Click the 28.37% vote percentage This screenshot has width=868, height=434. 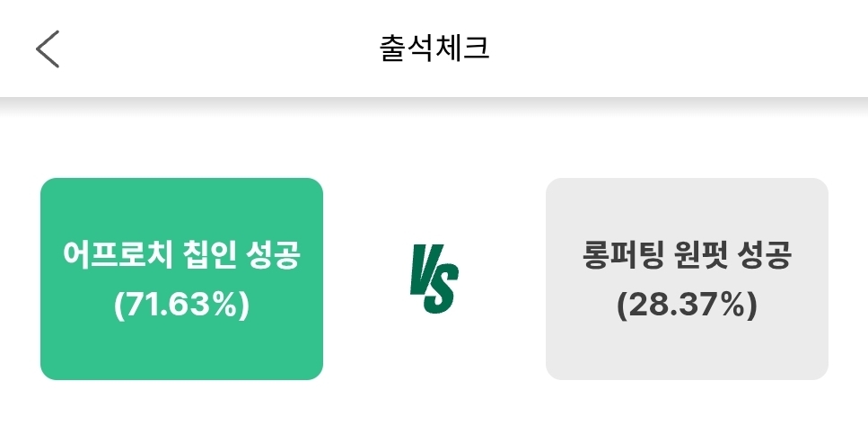pyautogui.click(x=687, y=306)
